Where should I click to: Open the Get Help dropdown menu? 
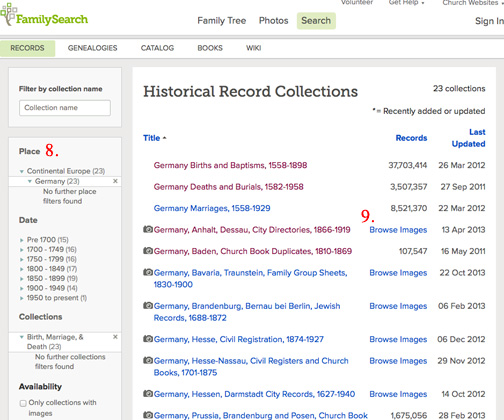[406, 3]
